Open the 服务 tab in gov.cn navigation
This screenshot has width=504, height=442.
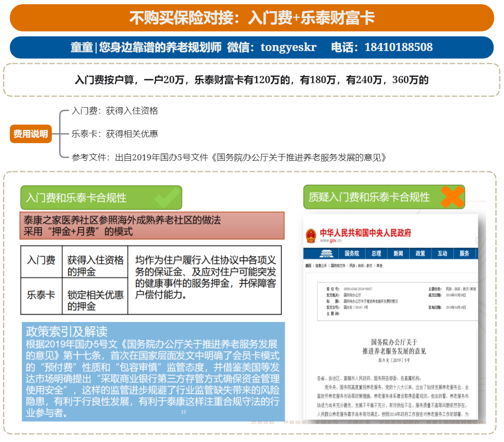pyautogui.click(x=464, y=253)
